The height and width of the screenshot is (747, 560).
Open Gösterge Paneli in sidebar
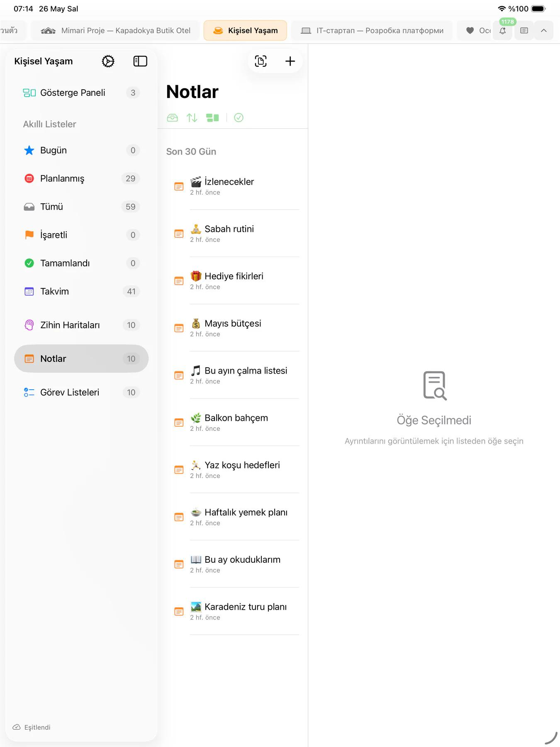(x=81, y=93)
